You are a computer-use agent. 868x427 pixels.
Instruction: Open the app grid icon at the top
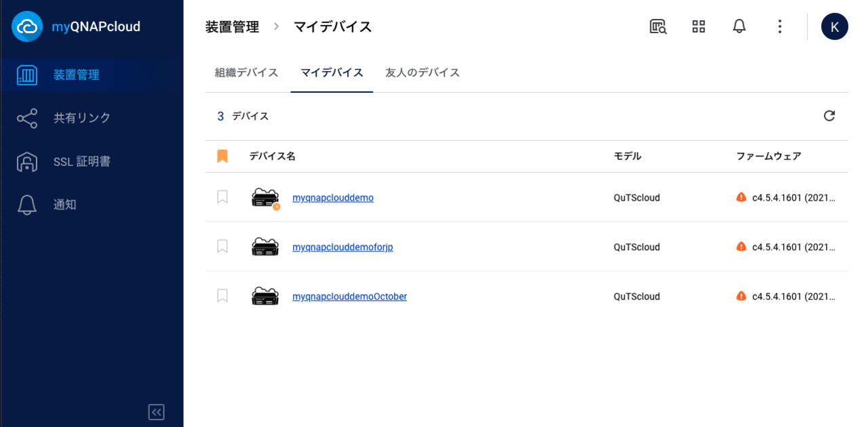tap(698, 26)
